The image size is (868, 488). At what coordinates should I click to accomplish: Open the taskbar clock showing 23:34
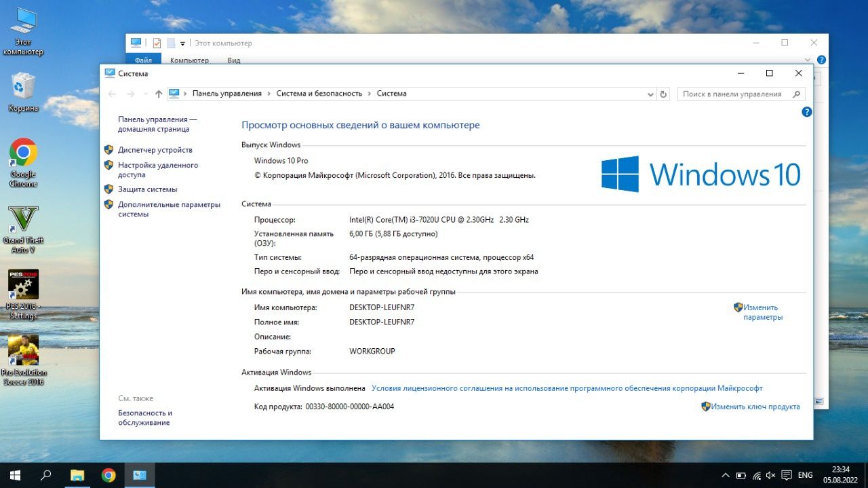(x=841, y=474)
